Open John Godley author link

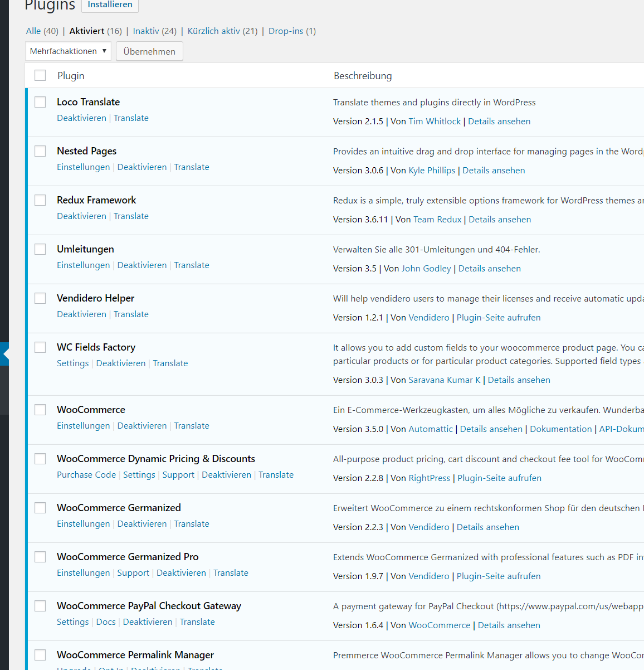click(426, 269)
